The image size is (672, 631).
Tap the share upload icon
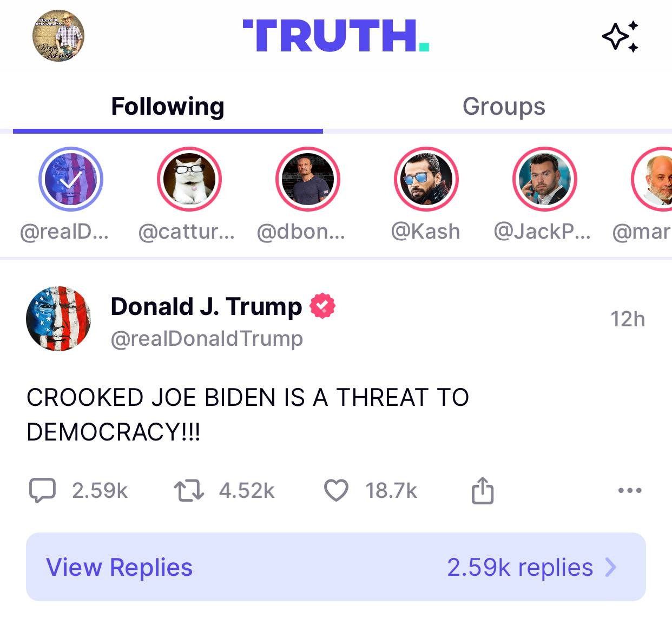click(482, 490)
